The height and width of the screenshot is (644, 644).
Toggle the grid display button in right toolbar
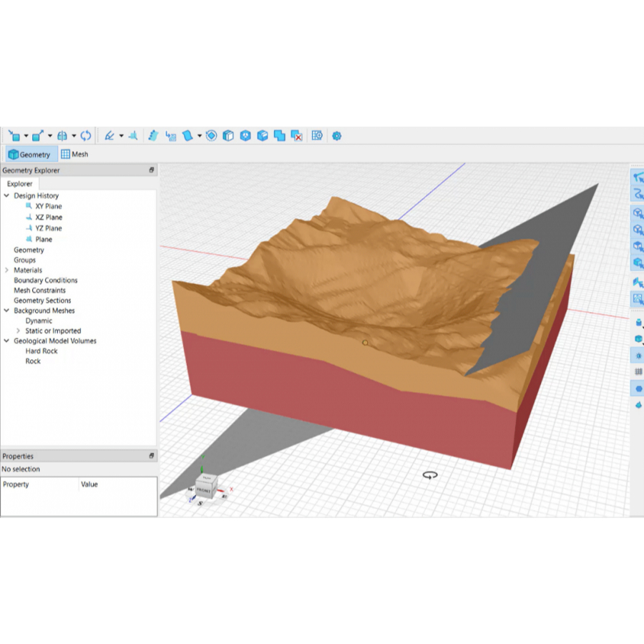coord(638,372)
